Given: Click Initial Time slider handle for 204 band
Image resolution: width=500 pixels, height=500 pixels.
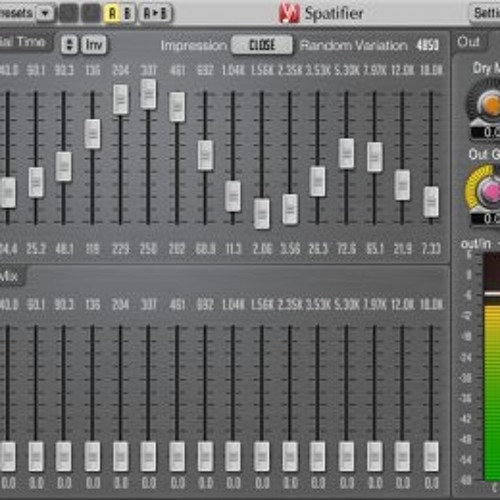Looking at the screenshot, I should tap(120, 99).
